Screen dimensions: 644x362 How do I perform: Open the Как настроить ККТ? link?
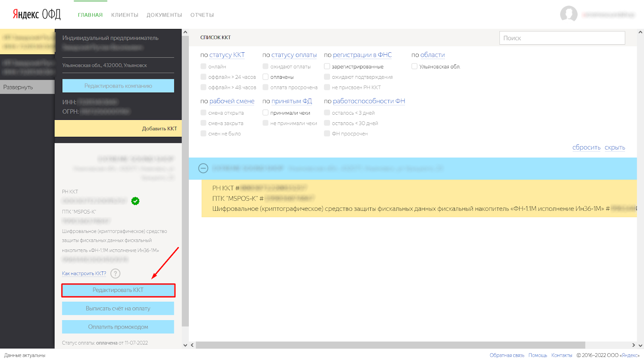84,274
